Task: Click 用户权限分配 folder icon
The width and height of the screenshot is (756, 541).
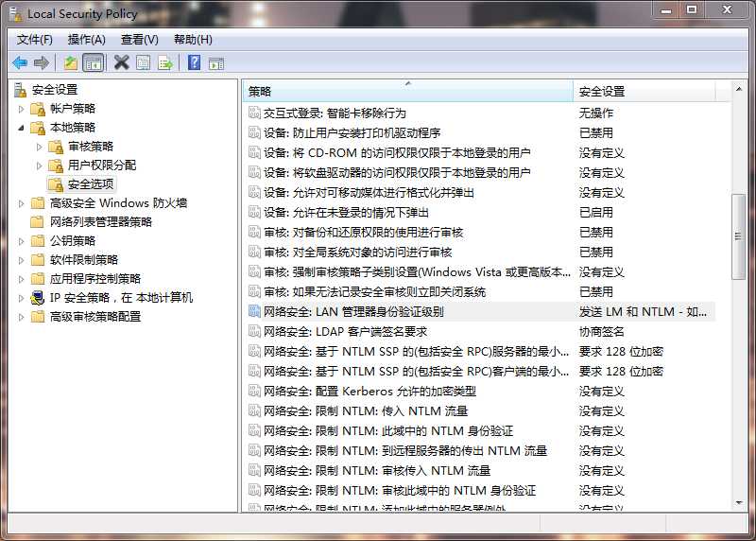Action: coord(56,166)
